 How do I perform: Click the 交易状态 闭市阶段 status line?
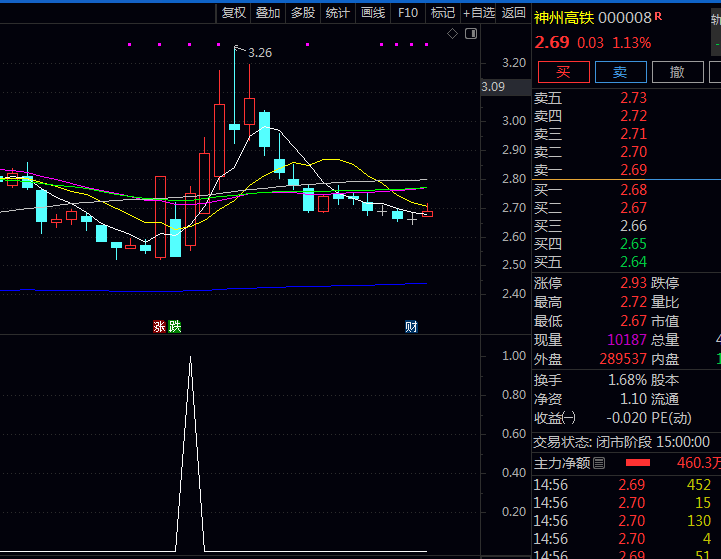622,442
